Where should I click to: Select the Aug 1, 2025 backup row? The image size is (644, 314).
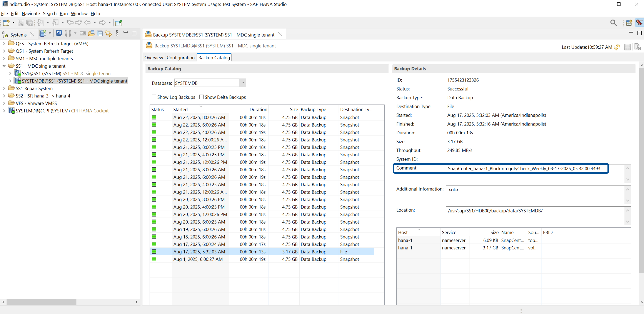(x=198, y=259)
